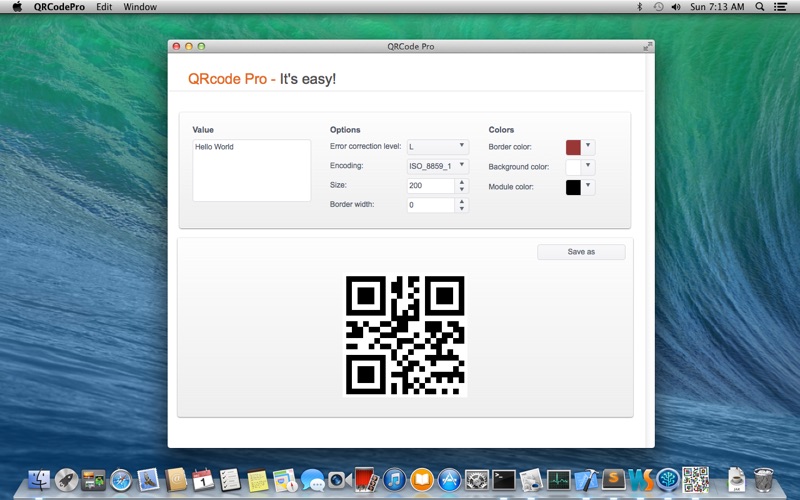
Task: Open yellow Notes icon in dock
Action: click(x=258, y=480)
